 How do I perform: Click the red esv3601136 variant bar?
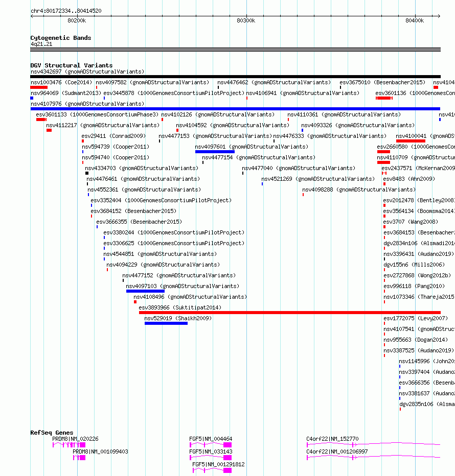[384, 98]
